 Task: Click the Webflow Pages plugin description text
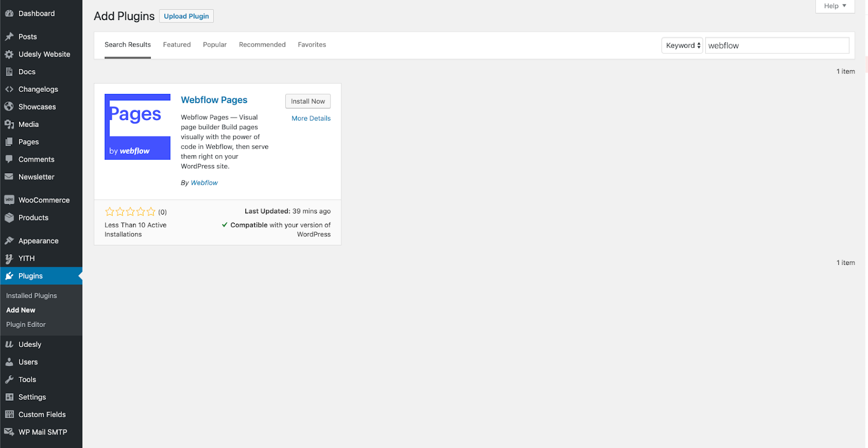[225, 142]
